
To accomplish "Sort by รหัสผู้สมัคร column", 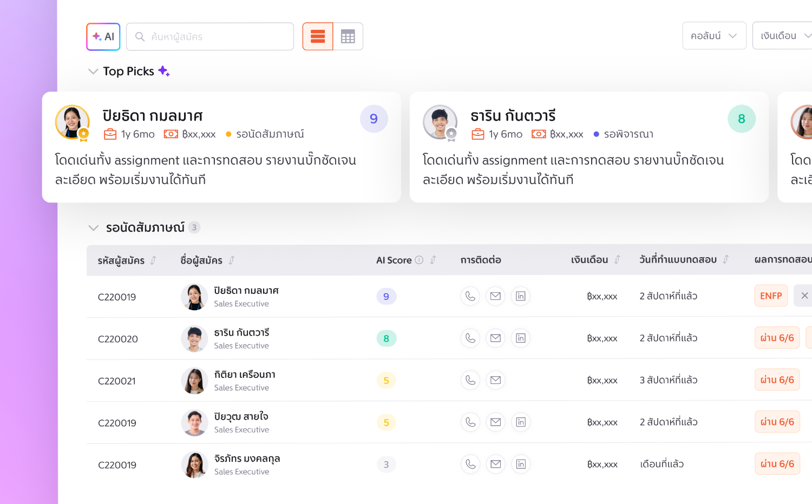I will (153, 260).
